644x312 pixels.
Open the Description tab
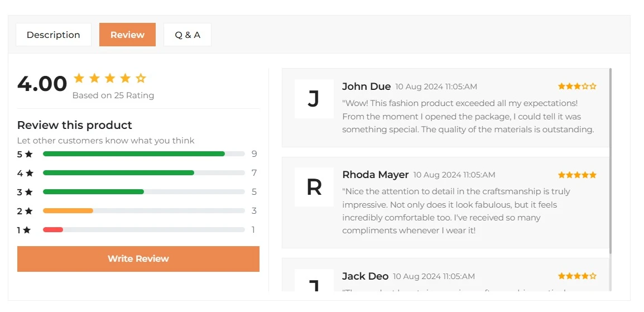click(x=54, y=35)
